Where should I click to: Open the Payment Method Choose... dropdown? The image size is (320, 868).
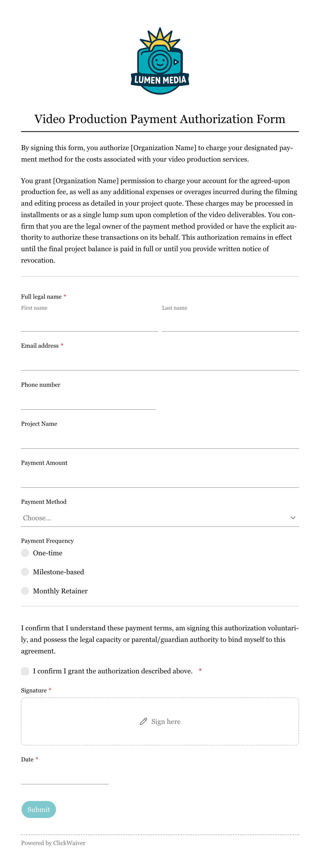pos(160,518)
